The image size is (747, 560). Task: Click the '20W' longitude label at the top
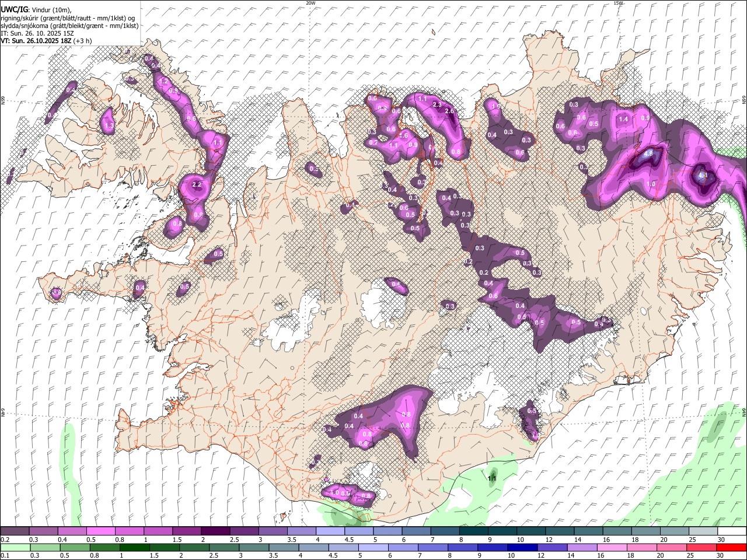310,3
